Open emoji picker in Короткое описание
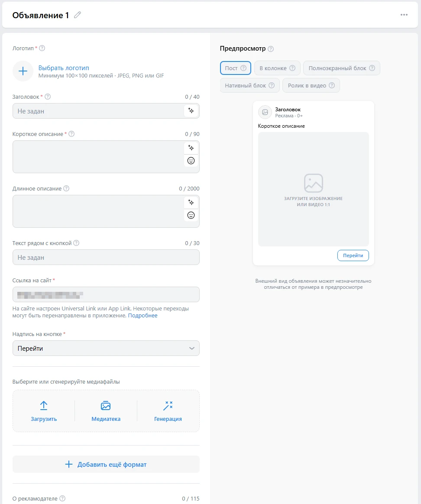Screen dimensions: 421x504 click(191, 161)
